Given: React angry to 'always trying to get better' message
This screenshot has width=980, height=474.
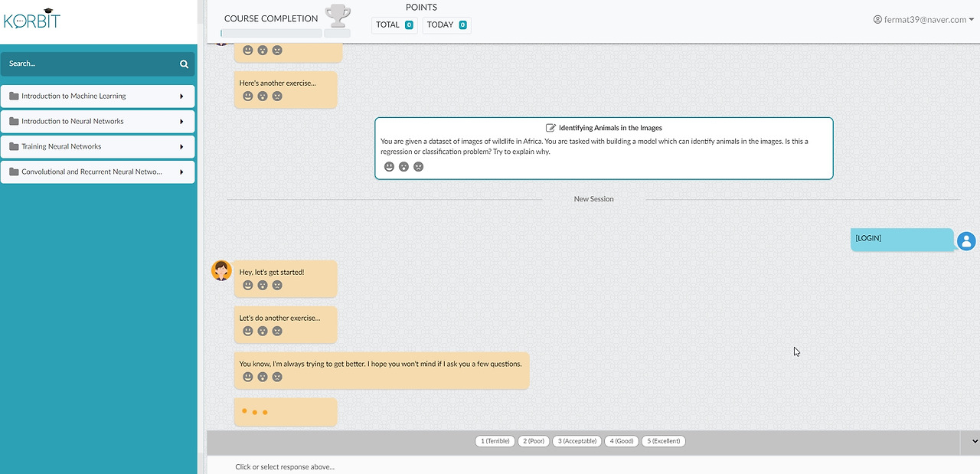Looking at the screenshot, I should tap(277, 378).
